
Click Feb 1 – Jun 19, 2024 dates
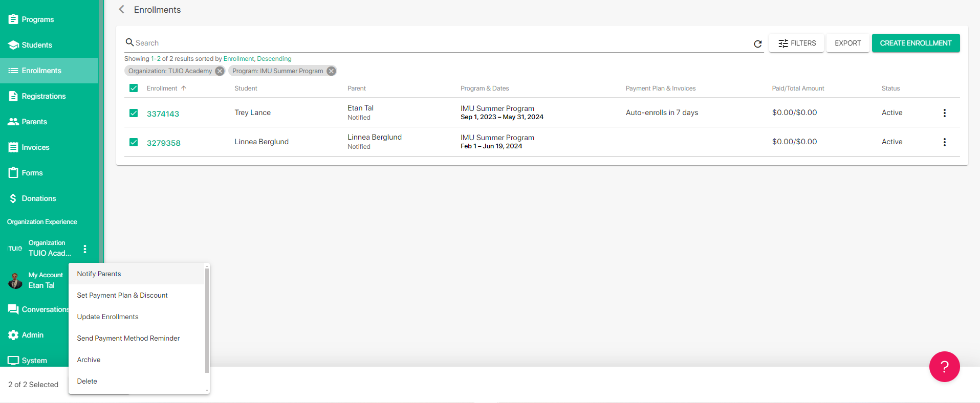[x=491, y=146]
